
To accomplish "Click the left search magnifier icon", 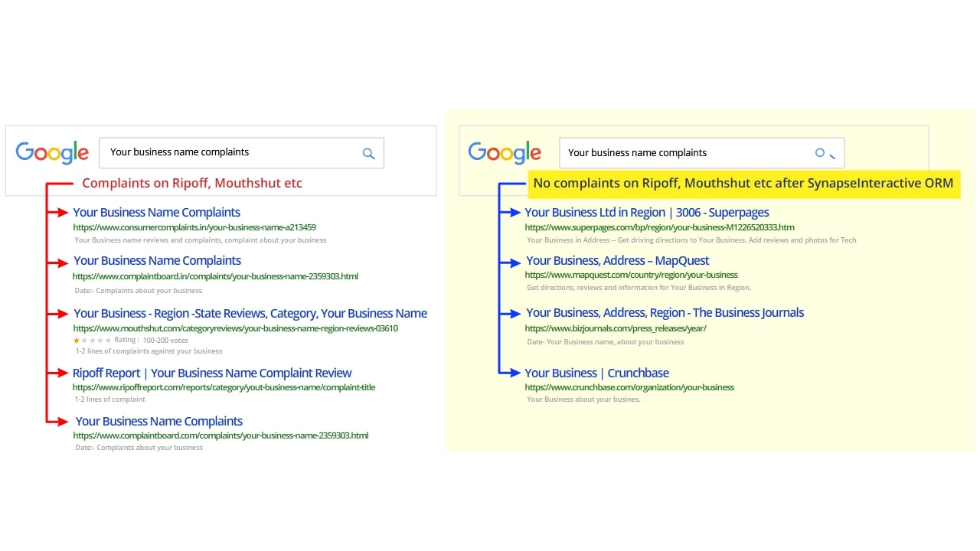I will (368, 153).
